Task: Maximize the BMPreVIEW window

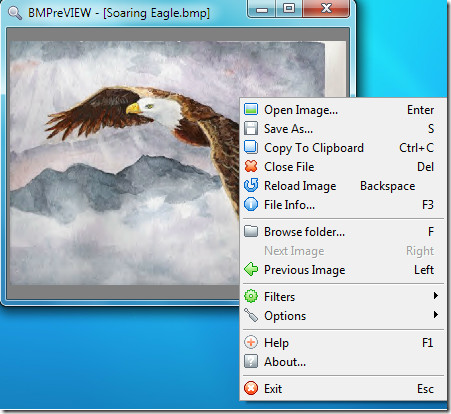Action: pyautogui.click(x=289, y=9)
